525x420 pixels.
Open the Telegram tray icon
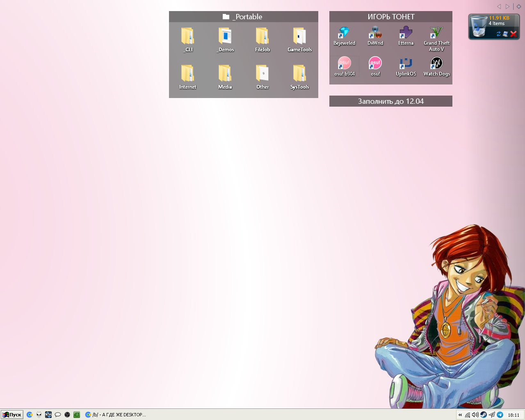tap(500, 415)
